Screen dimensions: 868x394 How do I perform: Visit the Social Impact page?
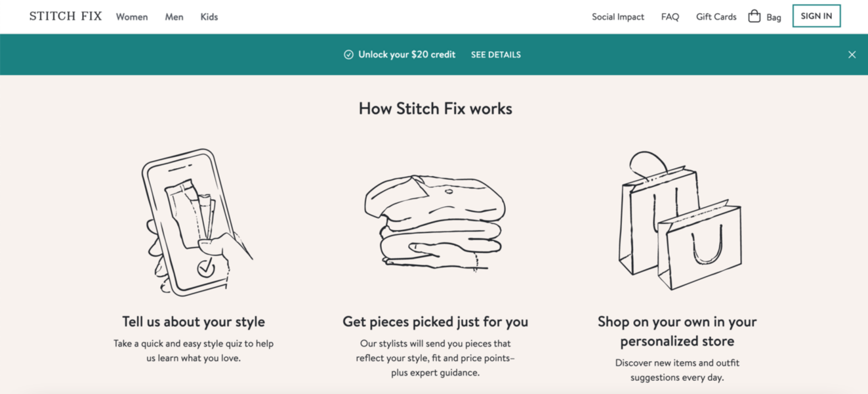(x=617, y=16)
